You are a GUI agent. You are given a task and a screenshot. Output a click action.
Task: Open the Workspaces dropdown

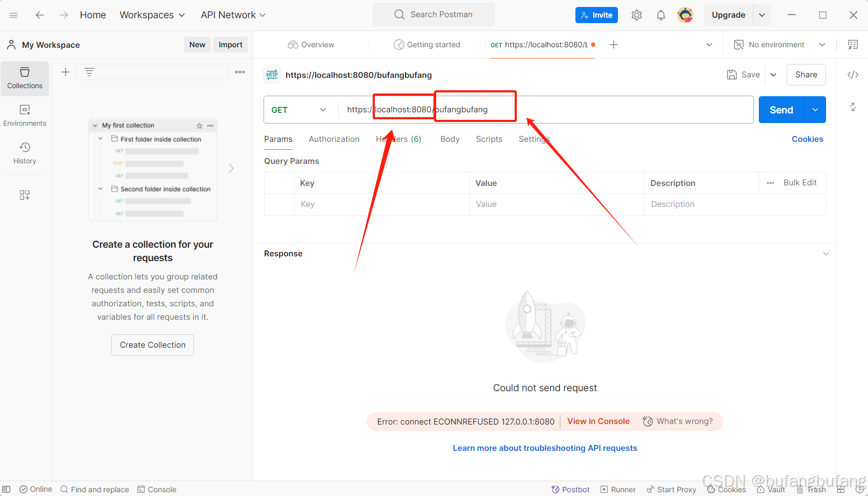click(152, 15)
